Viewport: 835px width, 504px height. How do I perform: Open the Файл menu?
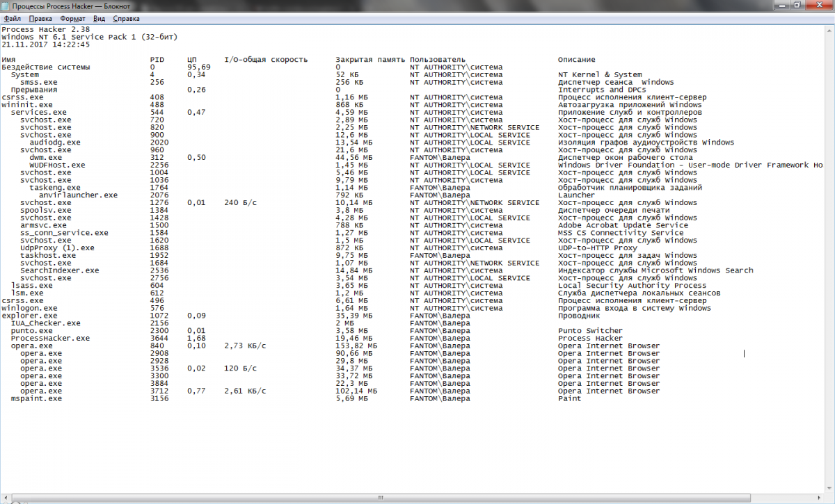pyautogui.click(x=12, y=19)
